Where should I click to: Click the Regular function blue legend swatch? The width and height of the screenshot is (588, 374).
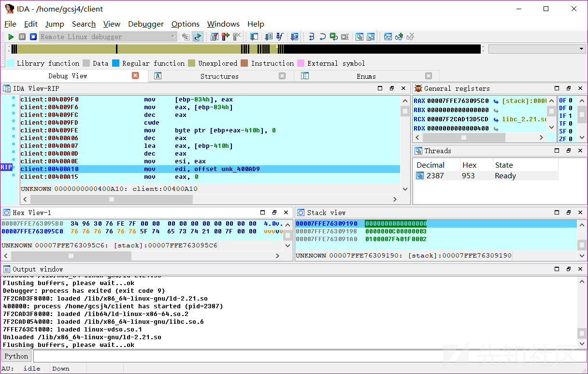(115, 63)
